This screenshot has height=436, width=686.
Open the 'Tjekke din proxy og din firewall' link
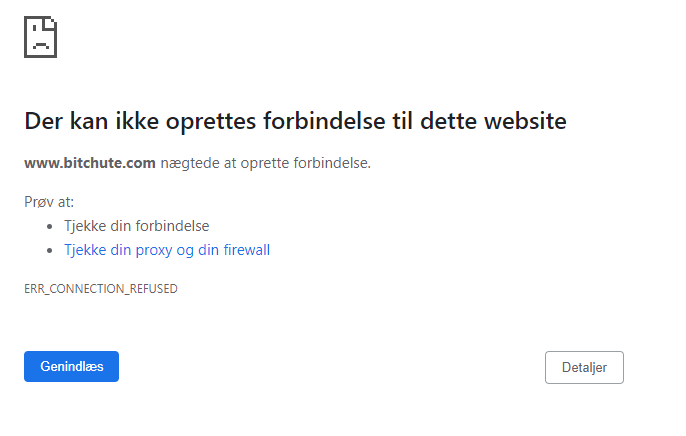tap(167, 250)
